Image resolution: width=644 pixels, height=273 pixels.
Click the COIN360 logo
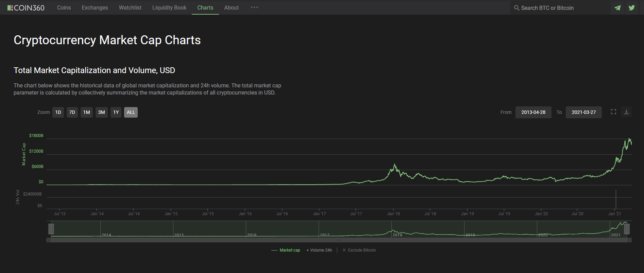tap(26, 8)
